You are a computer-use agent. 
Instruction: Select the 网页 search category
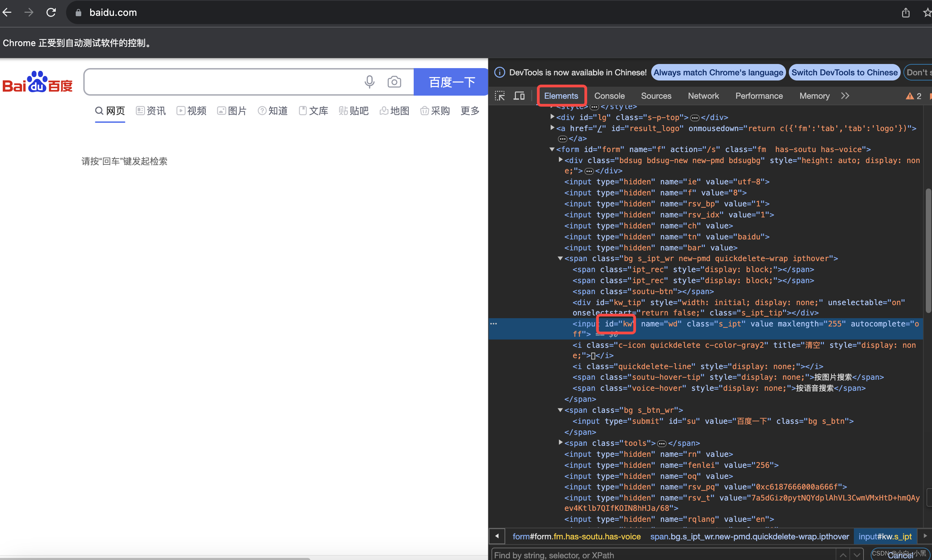tap(110, 111)
